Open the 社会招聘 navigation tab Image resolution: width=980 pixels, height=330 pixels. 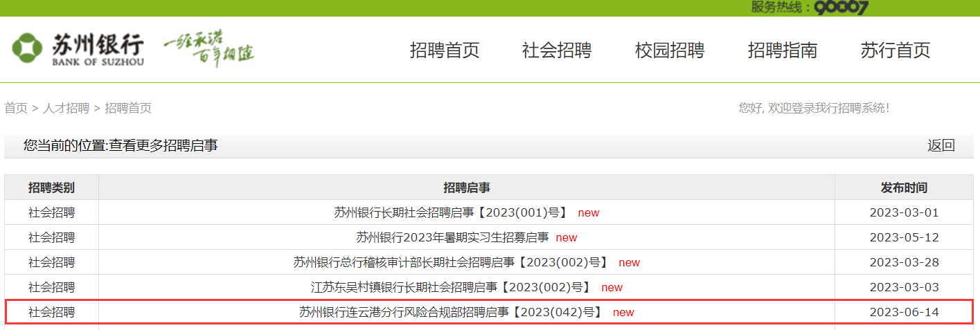point(557,51)
